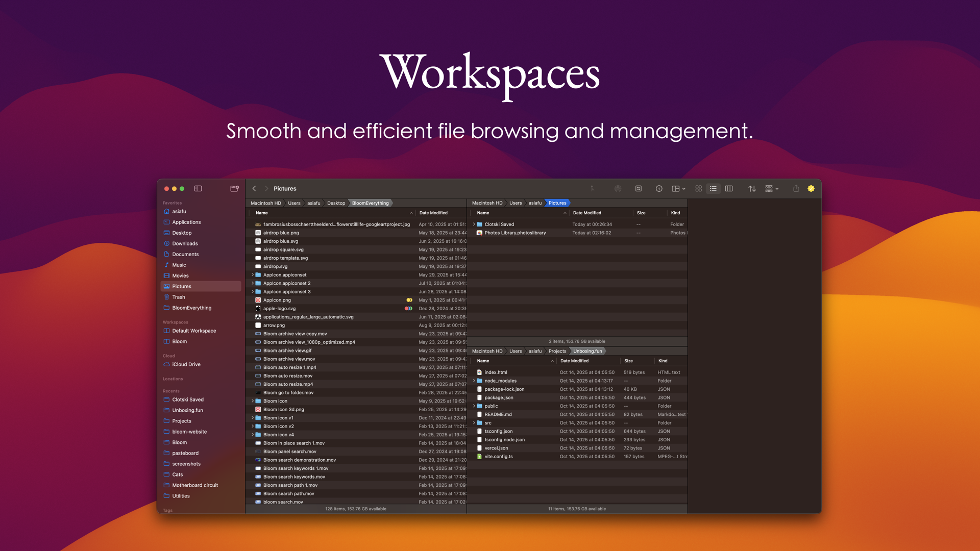The height and width of the screenshot is (551, 980).
Task: Toggle the sidebar visibility button
Action: (198, 189)
